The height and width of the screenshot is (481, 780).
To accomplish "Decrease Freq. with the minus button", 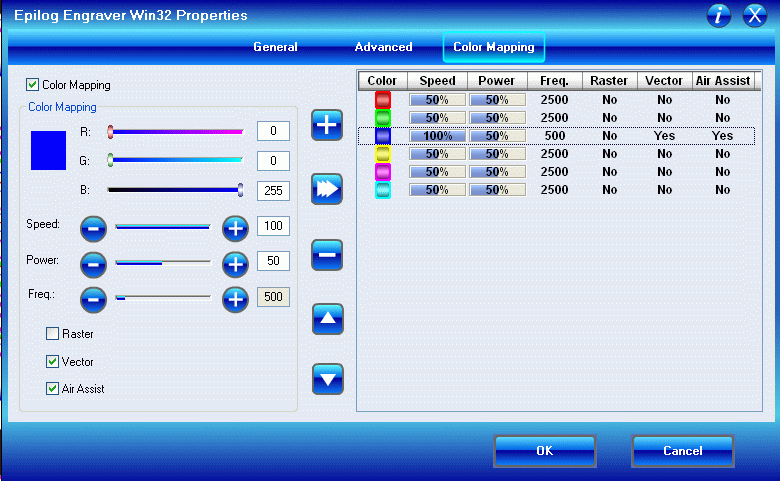I will 94,300.
